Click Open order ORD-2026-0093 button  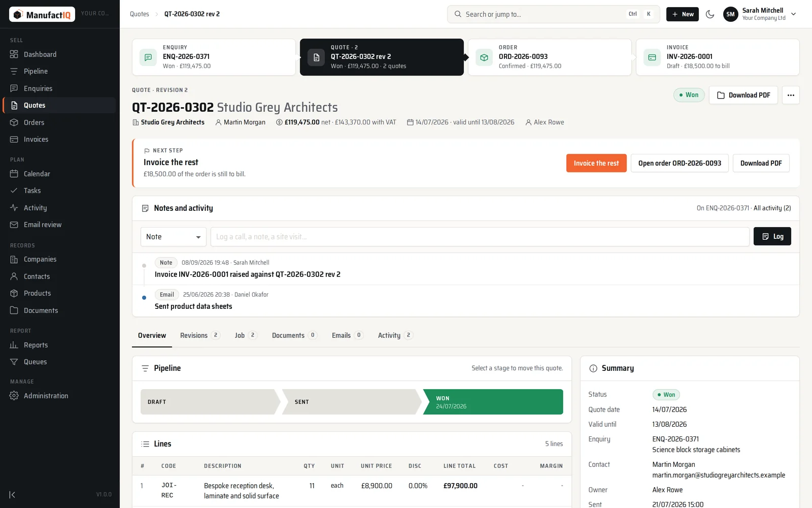tap(680, 163)
